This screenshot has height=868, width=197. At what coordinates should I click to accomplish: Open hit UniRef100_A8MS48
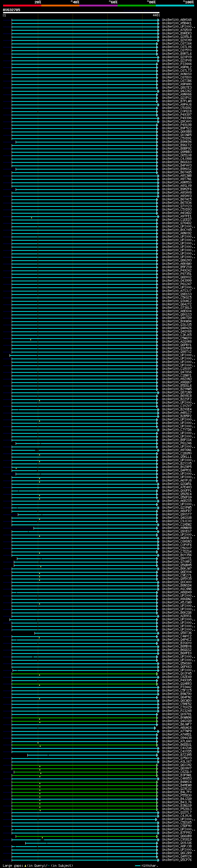click(x=177, y=20)
